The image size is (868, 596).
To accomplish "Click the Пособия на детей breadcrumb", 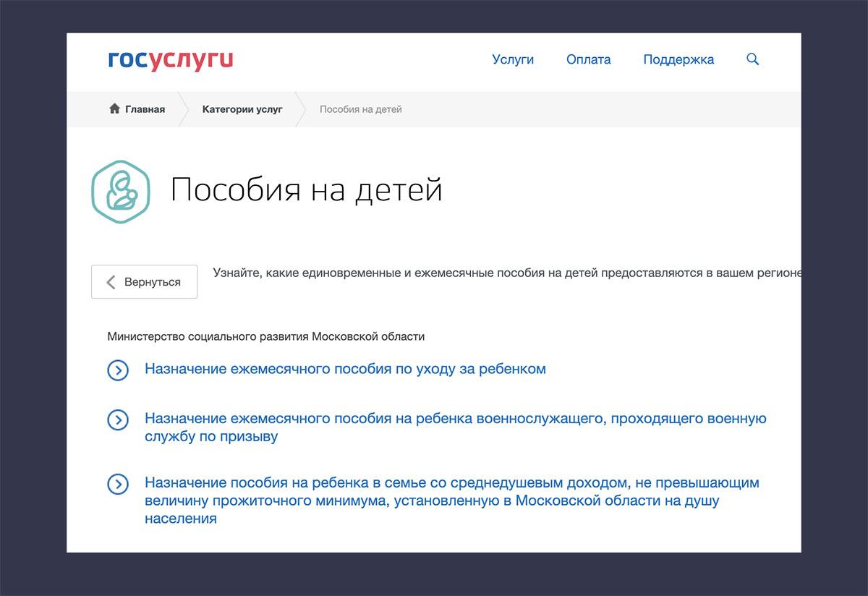I will point(360,109).
